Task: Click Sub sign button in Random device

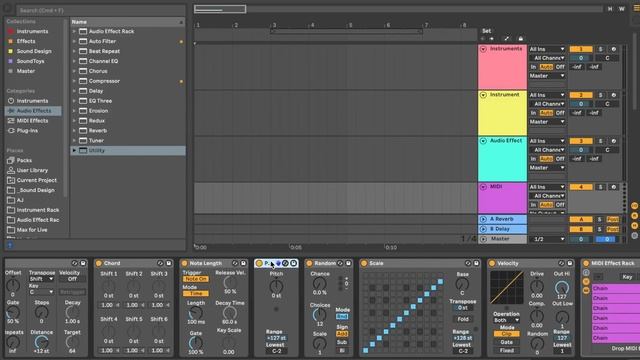Action: (x=342, y=342)
